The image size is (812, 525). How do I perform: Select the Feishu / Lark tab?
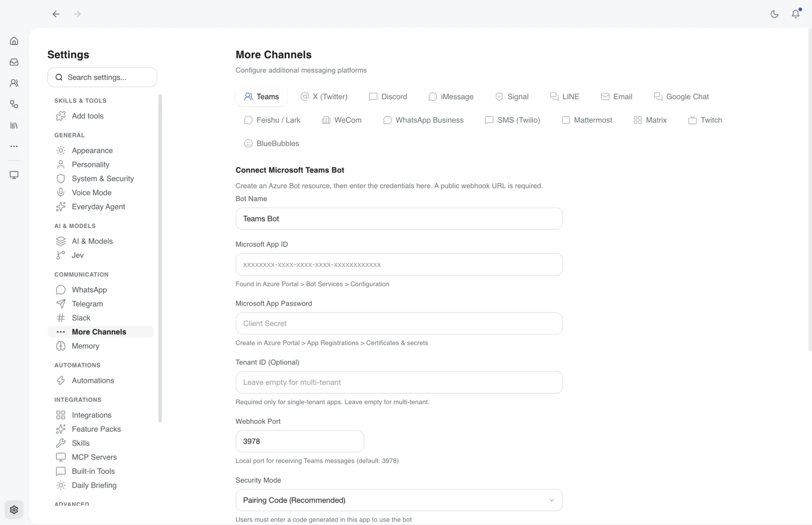point(273,120)
